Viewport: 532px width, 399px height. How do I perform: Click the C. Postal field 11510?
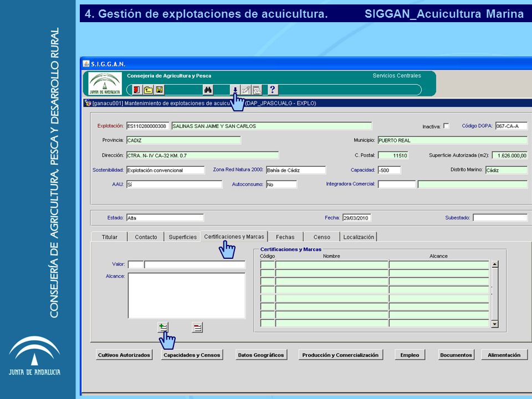click(x=393, y=155)
